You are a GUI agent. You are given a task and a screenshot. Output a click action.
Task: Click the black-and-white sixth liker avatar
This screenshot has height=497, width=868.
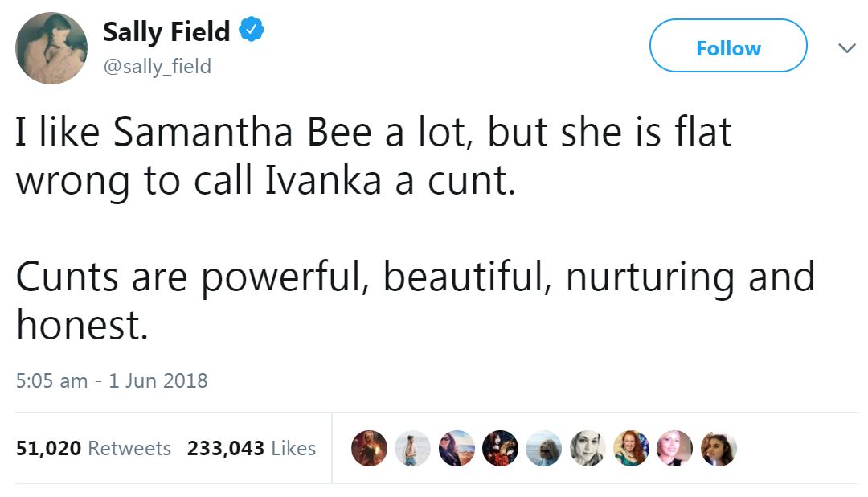click(x=588, y=449)
